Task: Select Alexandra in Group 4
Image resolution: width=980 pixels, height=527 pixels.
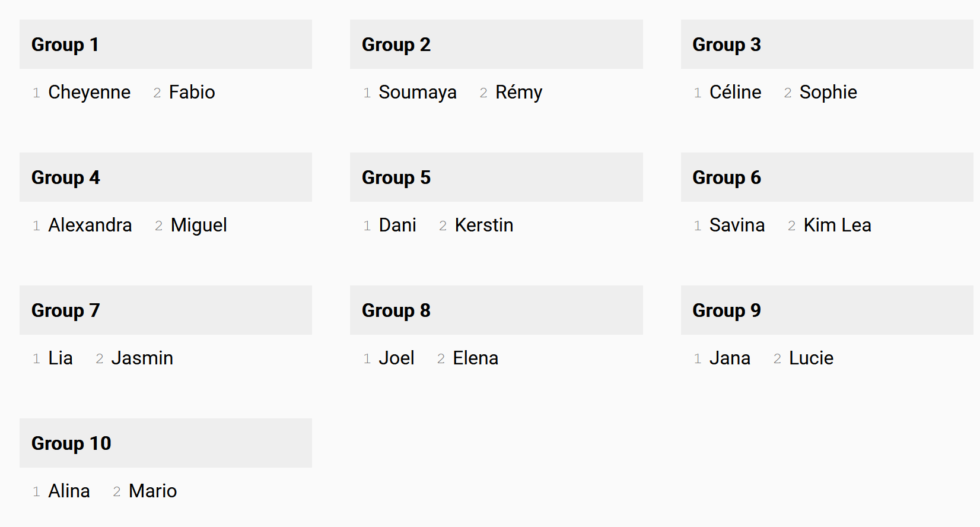Action: pos(90,225)
